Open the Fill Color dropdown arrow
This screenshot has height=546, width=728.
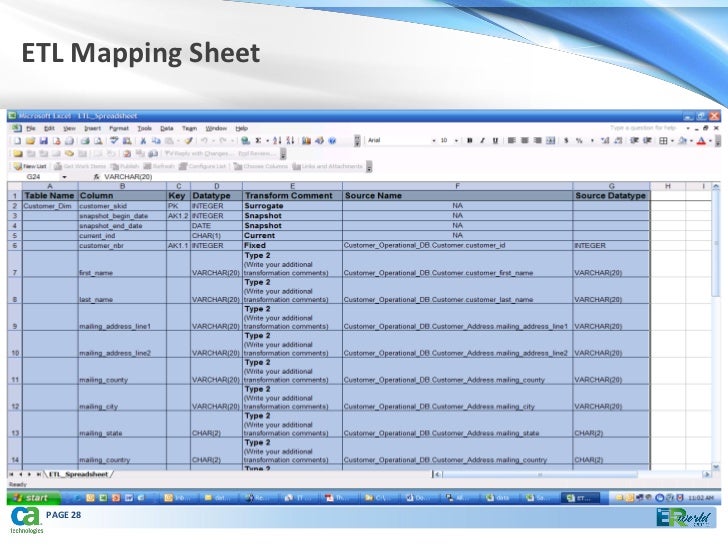point(691,141)
